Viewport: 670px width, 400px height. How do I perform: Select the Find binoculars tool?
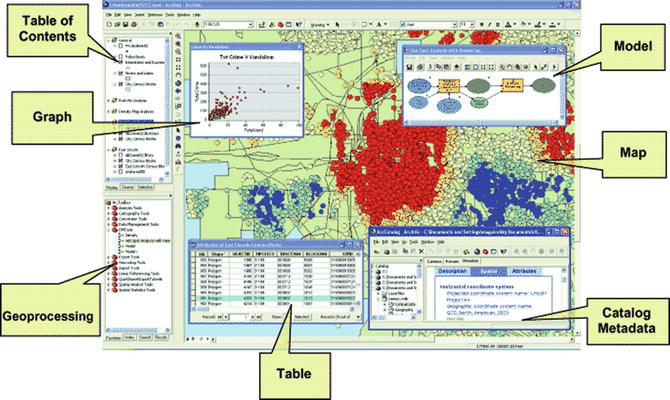point(178,146)
